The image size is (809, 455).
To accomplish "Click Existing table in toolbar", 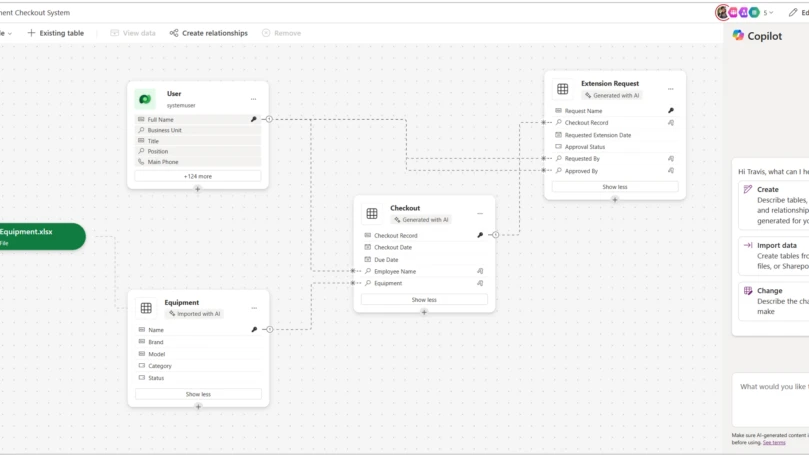I will [56, 33].
